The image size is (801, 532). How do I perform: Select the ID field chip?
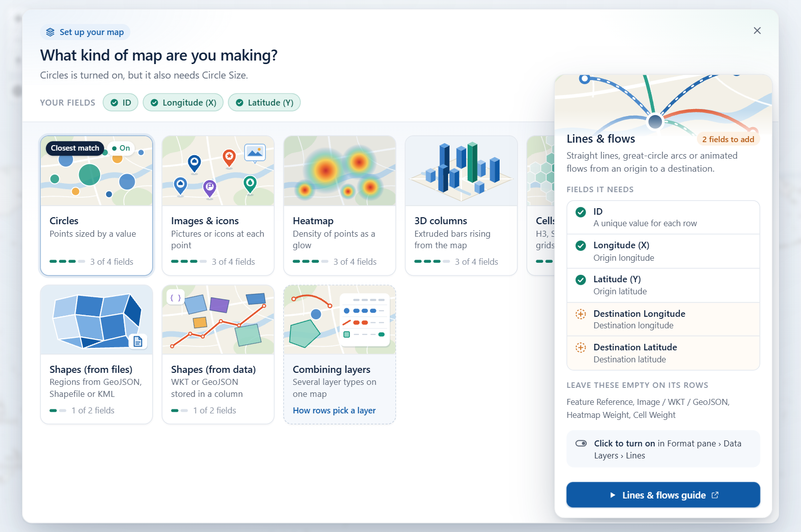tap(121, 103)
